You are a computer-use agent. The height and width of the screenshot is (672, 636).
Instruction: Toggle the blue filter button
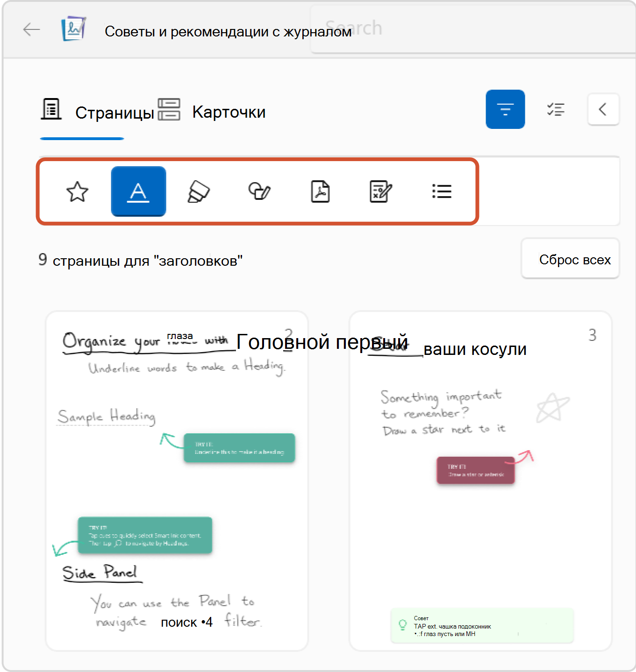(x=505, y=109)
